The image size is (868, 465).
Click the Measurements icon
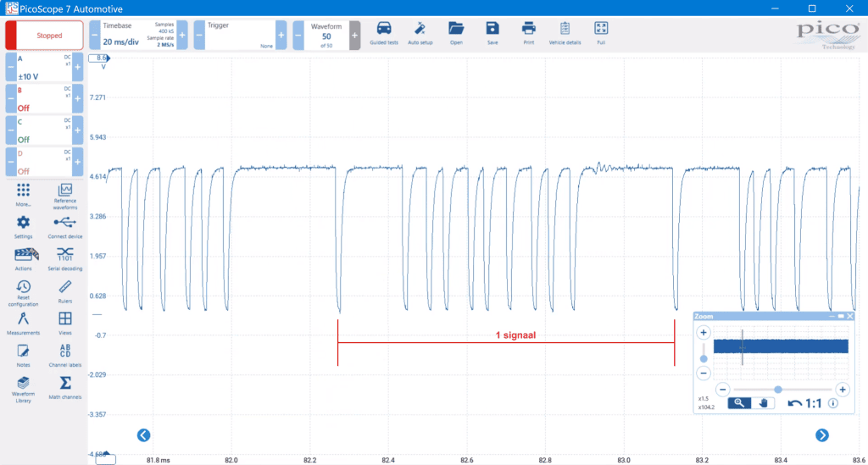pyautogui.click(x=23, y=323)
